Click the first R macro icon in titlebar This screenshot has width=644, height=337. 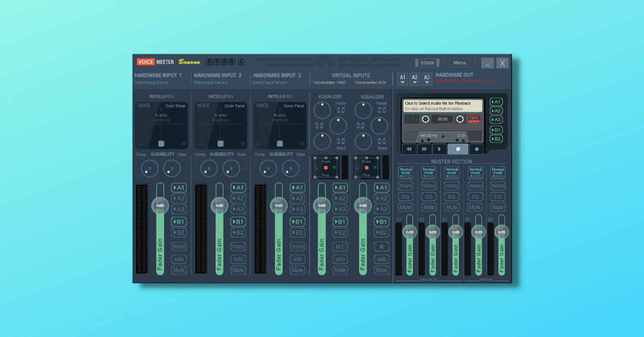point(208,61)
